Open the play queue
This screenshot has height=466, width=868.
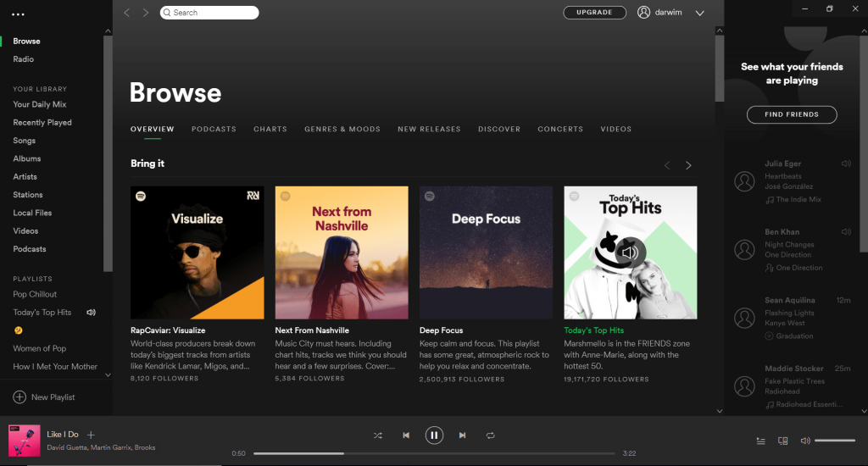coord(760,441)
